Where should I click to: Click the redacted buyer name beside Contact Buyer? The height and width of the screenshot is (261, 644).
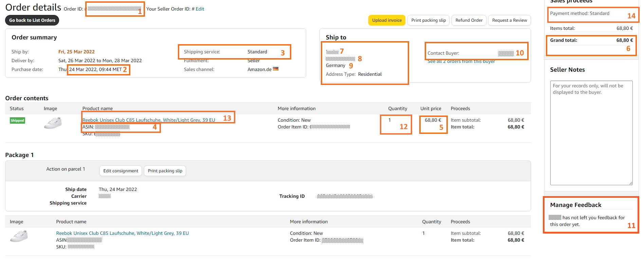tap(505, 53)
